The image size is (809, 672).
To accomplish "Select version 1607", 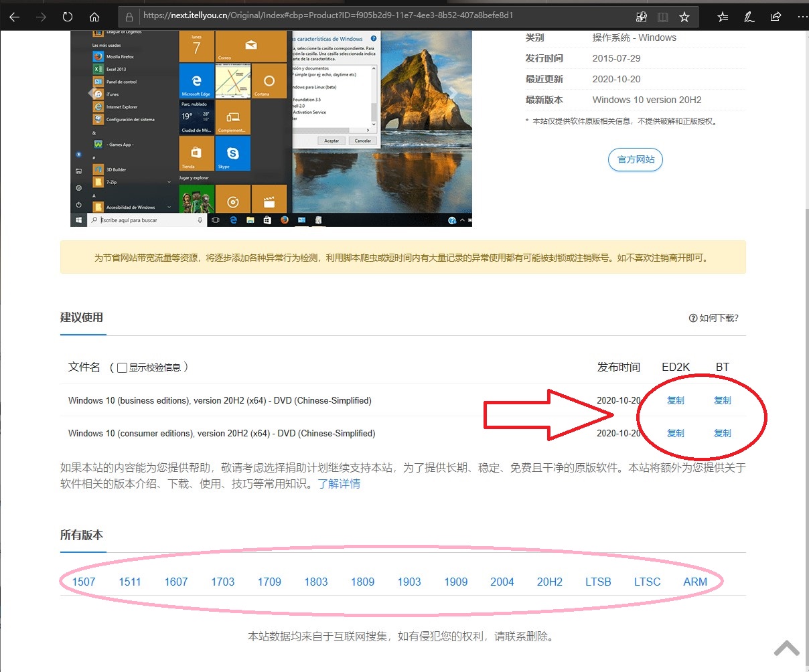I will coord(176,582).
